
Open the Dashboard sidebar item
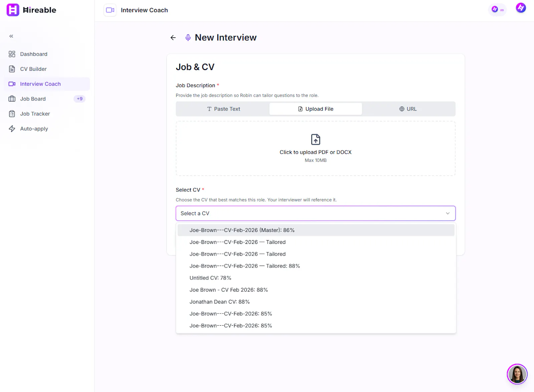click(x=47, y=54)
